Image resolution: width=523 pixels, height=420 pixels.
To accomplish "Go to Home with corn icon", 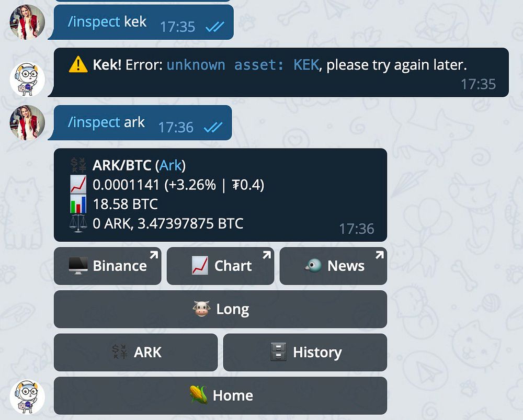I will pyautogui.click(x=220, y=395).
